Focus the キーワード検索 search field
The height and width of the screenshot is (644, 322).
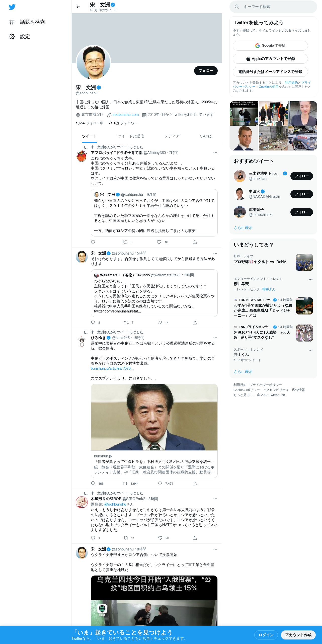pos(273,7)
